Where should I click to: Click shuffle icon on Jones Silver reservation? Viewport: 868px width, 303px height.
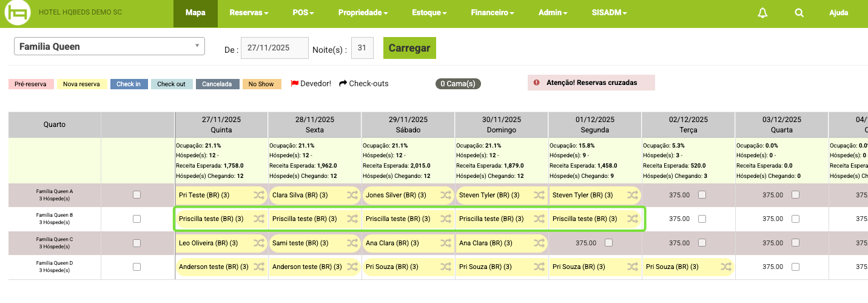(x=445, y=196)
